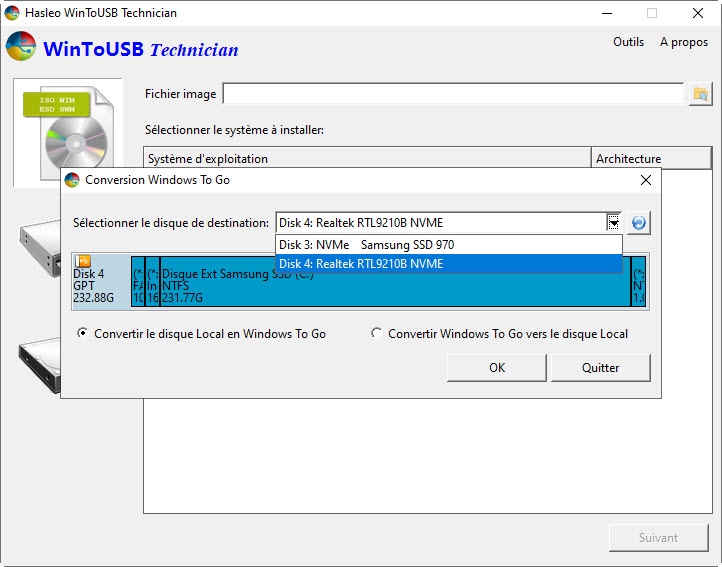The width and height of the screenshot is (722, 567).
Task: Click the Fichier image input field
Action: point(453,94)
